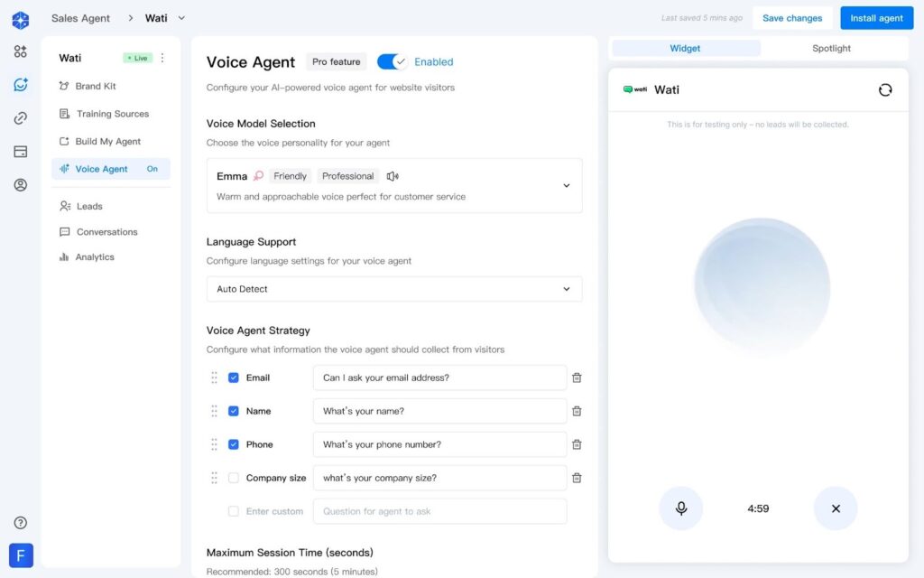Click the Install agent button

point(876,18)
